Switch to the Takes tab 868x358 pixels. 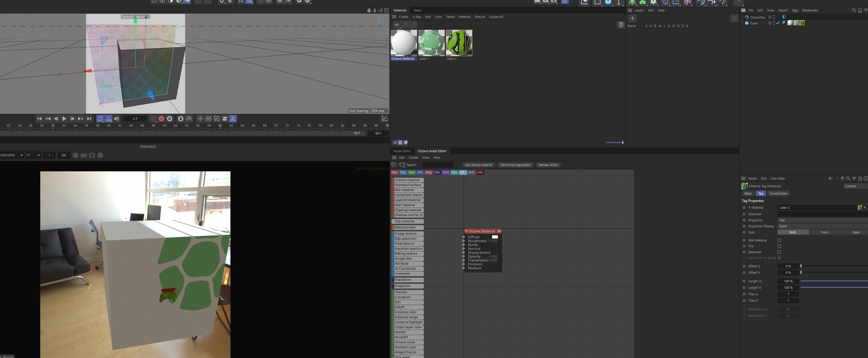tap(417, 11)
